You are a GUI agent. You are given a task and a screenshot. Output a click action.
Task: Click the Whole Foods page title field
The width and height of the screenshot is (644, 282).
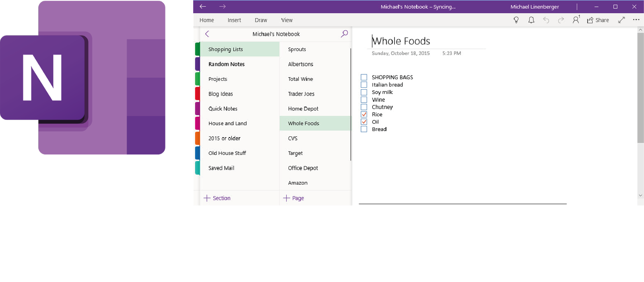click(401, 41)
